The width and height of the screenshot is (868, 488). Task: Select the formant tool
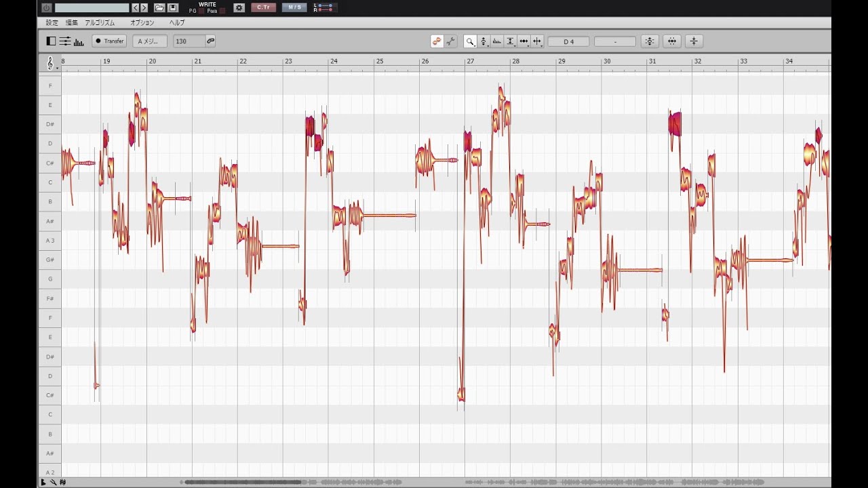point(496,41)
